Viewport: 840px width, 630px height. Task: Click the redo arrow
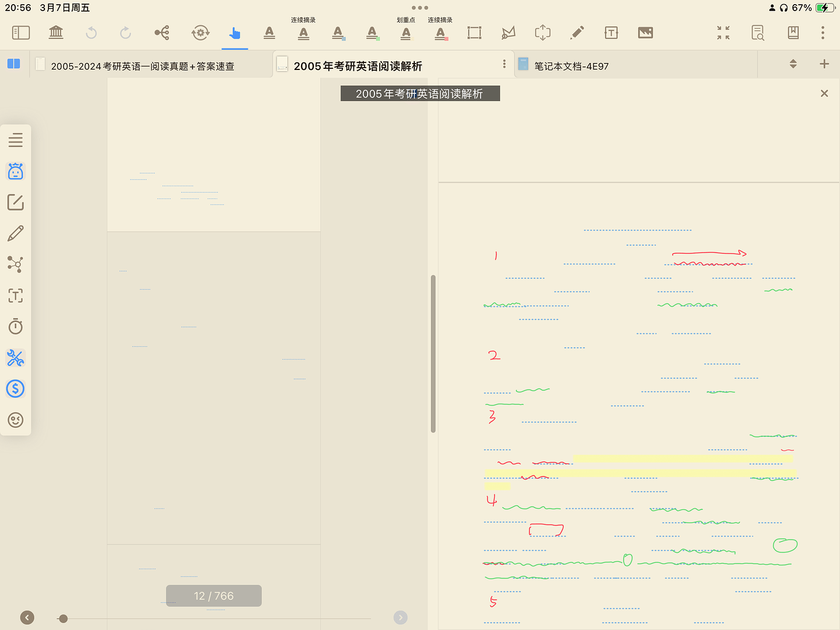coord(125,33)
